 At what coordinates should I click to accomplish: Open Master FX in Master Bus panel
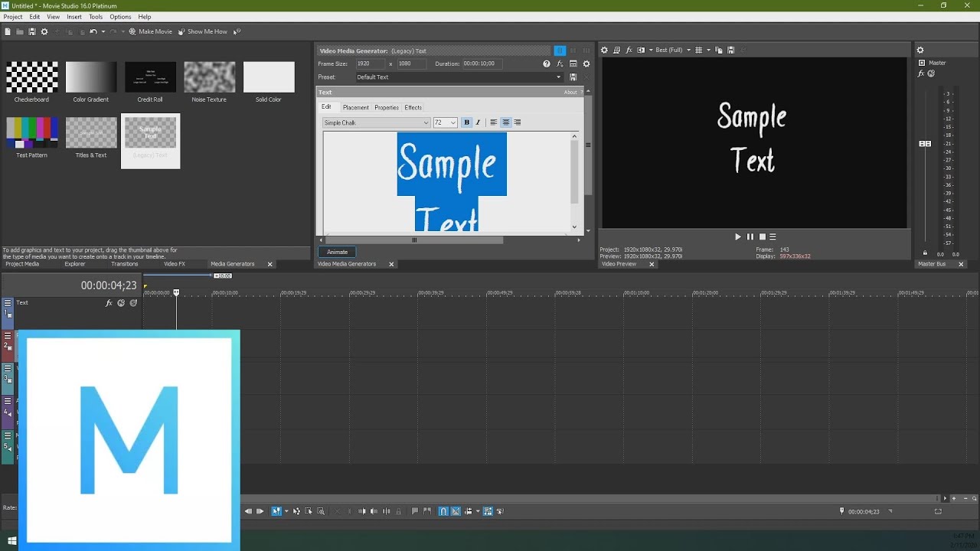pyautogui.click(x=922, y=73)
